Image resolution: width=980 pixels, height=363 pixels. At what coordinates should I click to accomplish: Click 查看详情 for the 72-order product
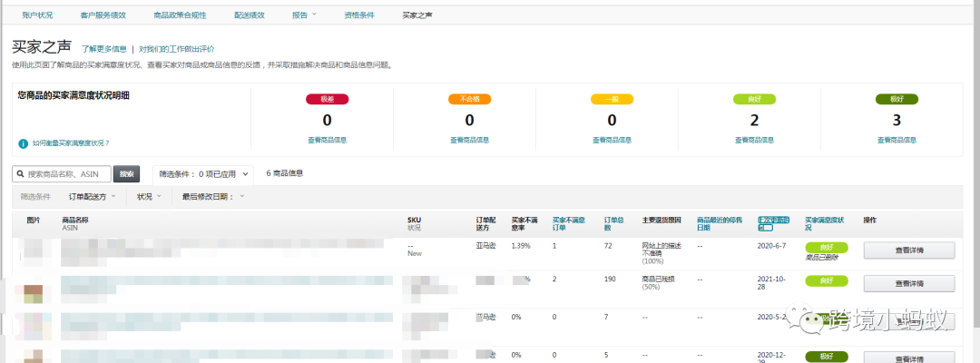coord(909,250)
